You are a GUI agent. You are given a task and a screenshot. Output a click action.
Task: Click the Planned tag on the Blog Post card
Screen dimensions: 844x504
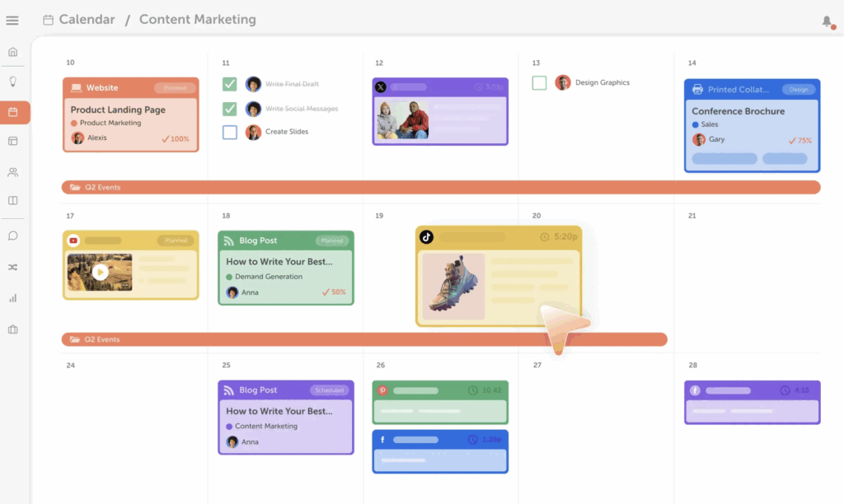pos(331,240)
